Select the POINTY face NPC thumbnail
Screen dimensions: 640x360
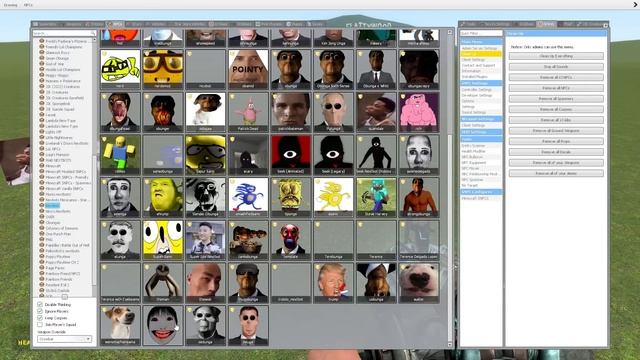248,69
